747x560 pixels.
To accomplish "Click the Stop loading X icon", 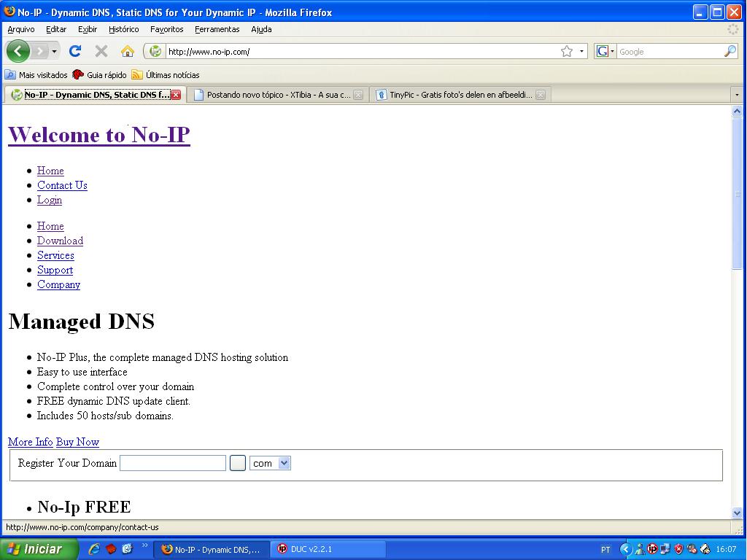I will 101,51.
